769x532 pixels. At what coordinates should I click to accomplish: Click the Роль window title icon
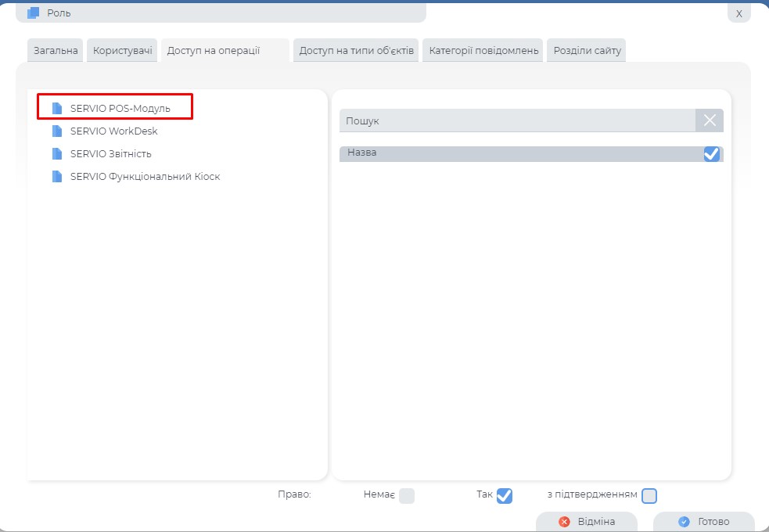[x=33, y=13]
